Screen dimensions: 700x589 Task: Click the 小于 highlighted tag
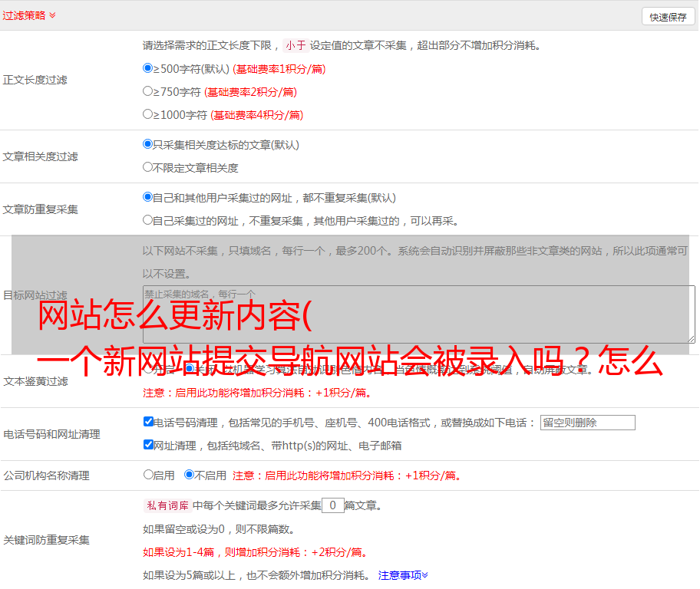296,45
